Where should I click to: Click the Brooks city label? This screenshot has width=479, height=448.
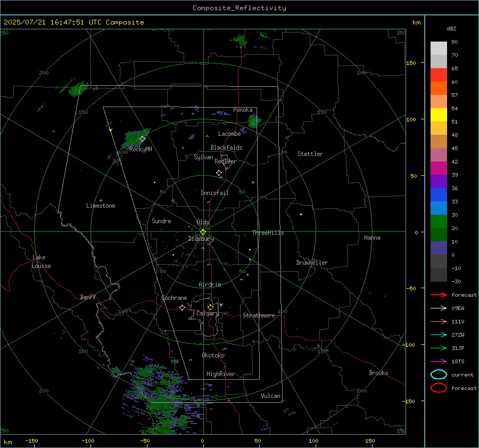pos(378,373)
